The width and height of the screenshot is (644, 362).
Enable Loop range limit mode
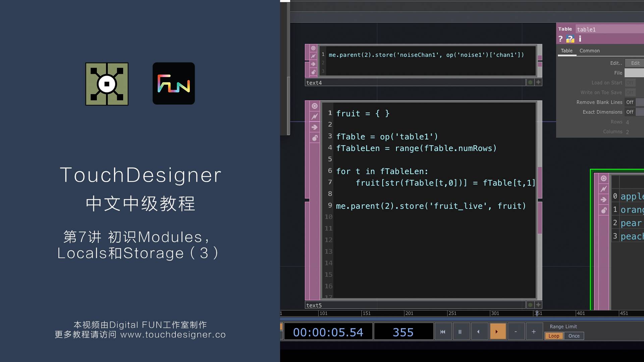point(554,336)
